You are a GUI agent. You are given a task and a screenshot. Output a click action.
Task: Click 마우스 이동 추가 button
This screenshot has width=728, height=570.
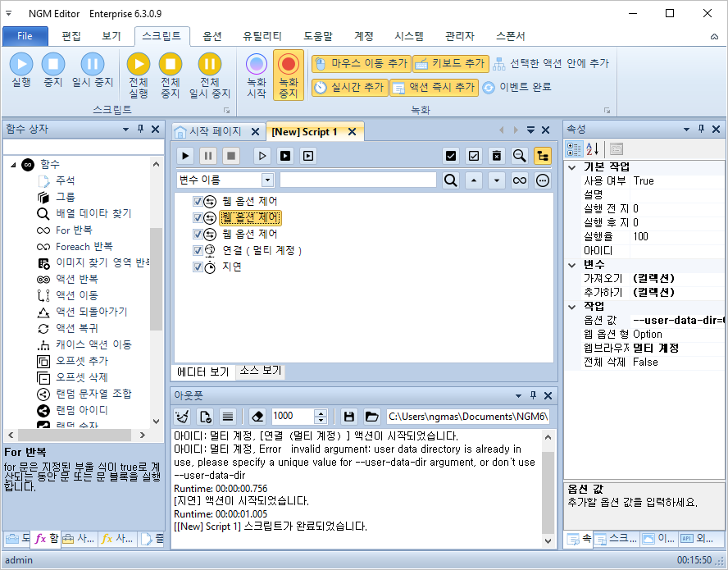point(362,64)
